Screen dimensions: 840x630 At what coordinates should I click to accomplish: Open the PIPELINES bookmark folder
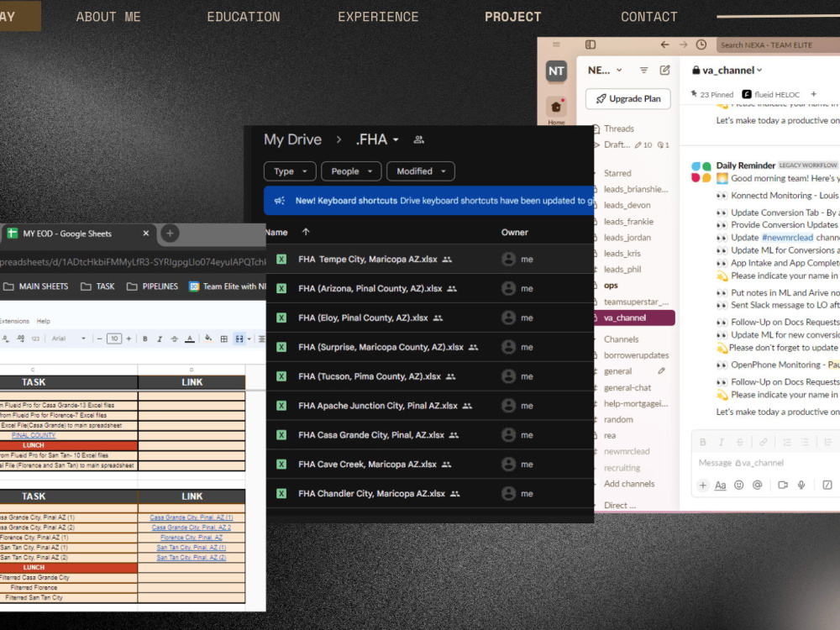click(x=153, y=286)
